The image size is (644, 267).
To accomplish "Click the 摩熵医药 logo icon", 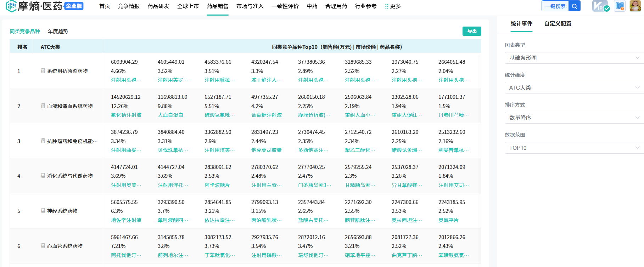I will click(11, 6).
